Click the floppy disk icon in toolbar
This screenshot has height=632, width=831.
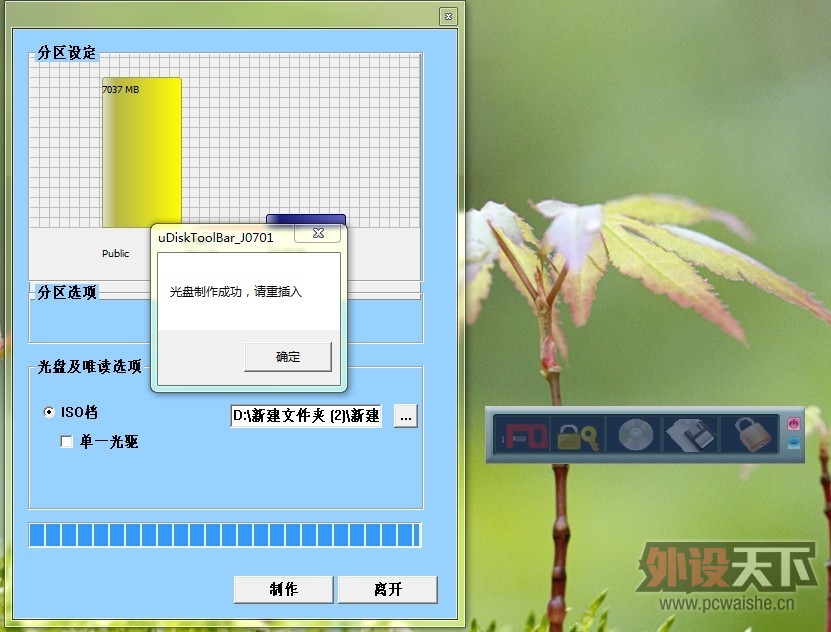tap(690, 436)
